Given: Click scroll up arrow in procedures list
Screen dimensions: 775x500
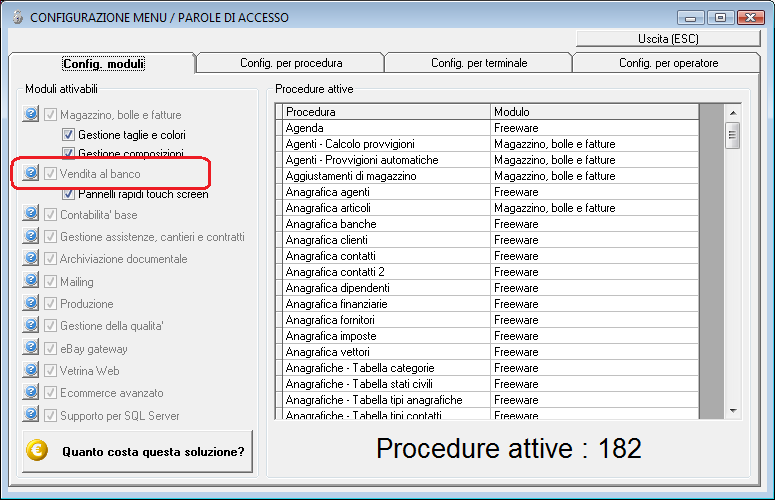Looking at the screenshot, I should coord(732,113).
